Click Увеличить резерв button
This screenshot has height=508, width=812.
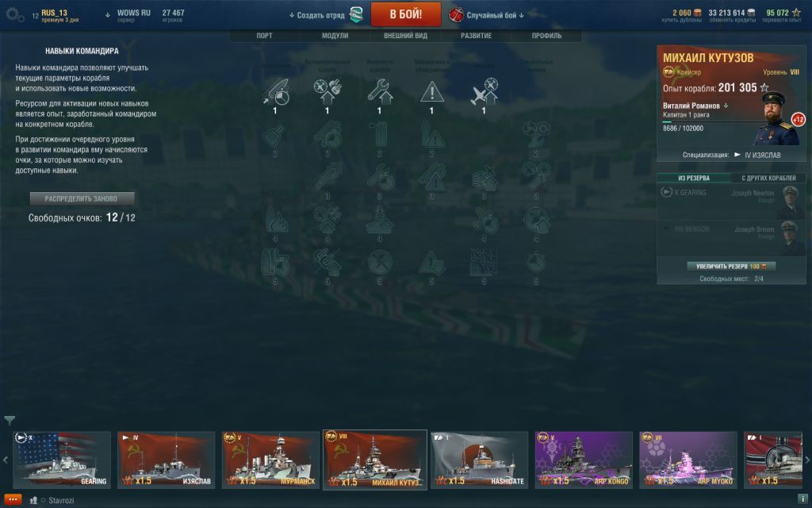[730, 267]
